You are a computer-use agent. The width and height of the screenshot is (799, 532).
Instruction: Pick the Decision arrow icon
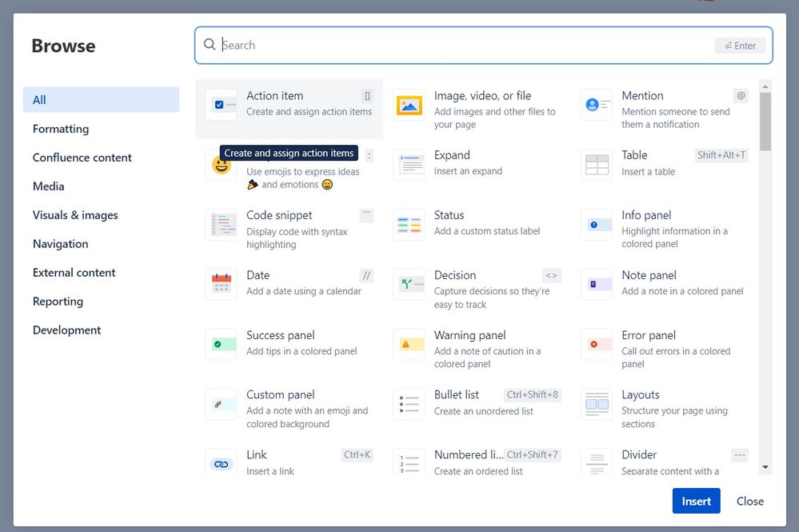tap(409, 284)
